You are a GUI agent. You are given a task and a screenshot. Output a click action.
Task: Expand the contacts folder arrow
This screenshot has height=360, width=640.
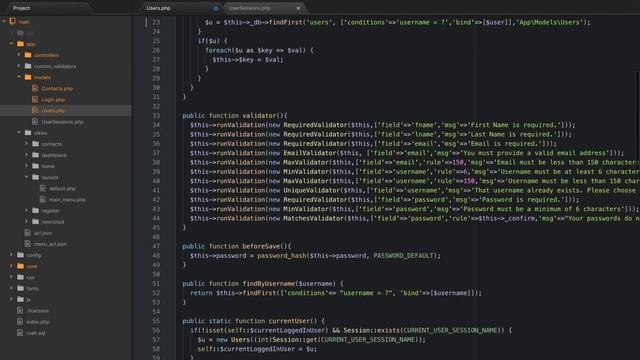coord(27,144)
